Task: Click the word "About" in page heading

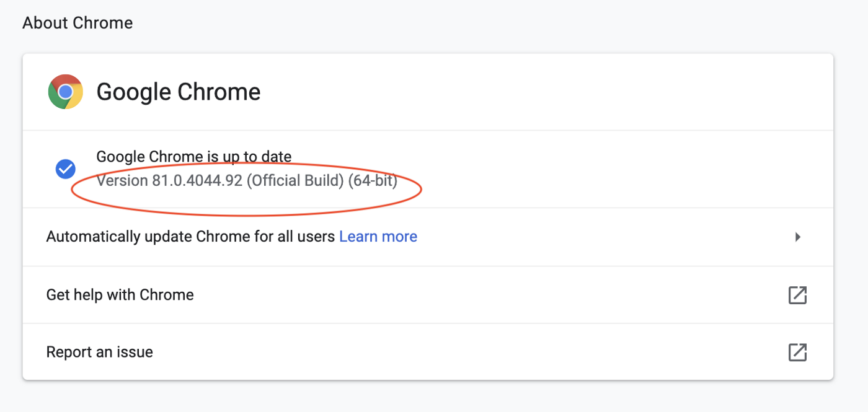Action: (45, 24)
